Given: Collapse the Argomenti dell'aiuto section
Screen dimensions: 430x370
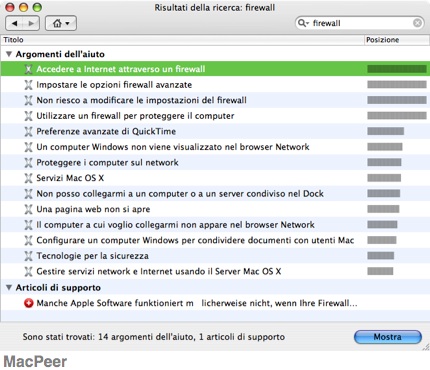Looking at the screenshot, I should (x=9, y=54).
